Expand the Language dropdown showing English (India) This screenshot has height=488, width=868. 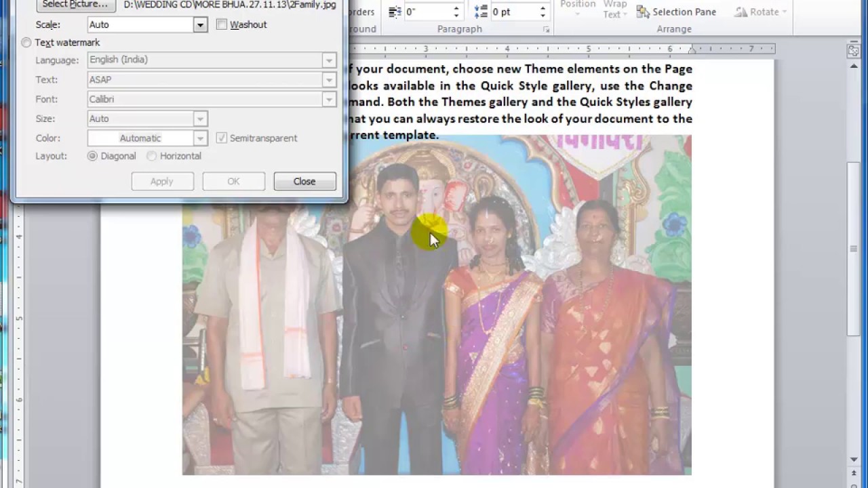point(329,60)
